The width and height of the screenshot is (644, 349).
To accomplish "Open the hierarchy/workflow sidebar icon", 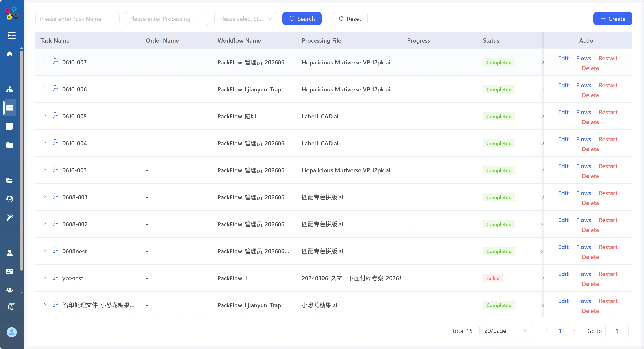I will [10, 89].
